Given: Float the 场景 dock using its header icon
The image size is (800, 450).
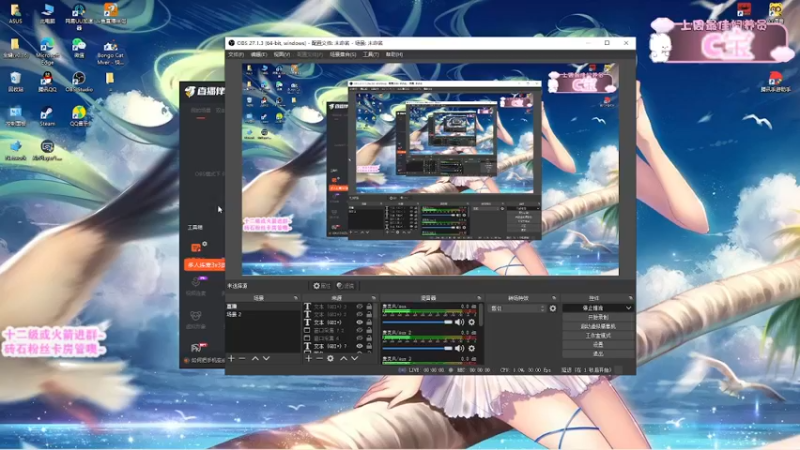Looking at the screenshot, I should [295, 298].
